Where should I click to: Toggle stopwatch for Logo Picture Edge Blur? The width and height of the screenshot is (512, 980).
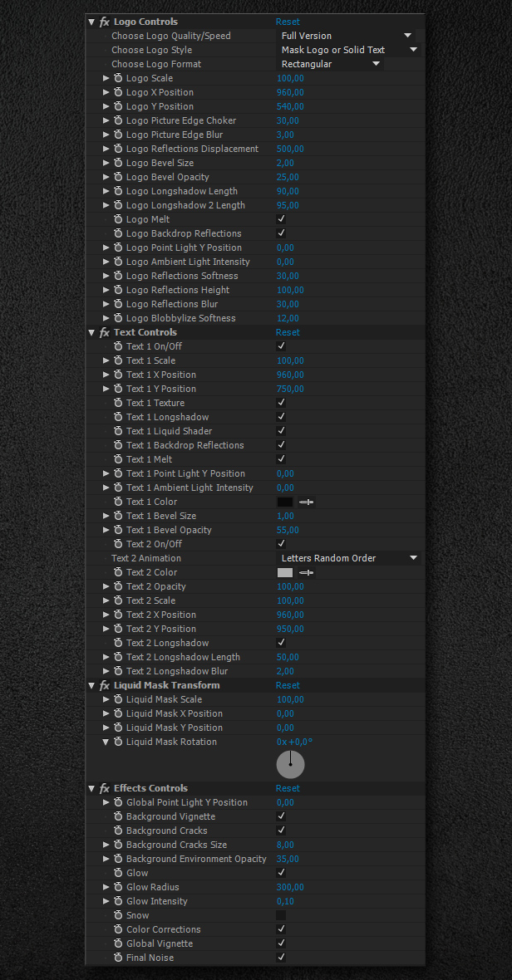click(x=118, y=135)
